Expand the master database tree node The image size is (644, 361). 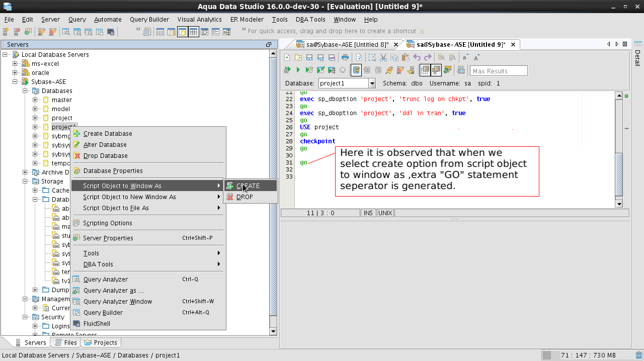pos(35,100)
